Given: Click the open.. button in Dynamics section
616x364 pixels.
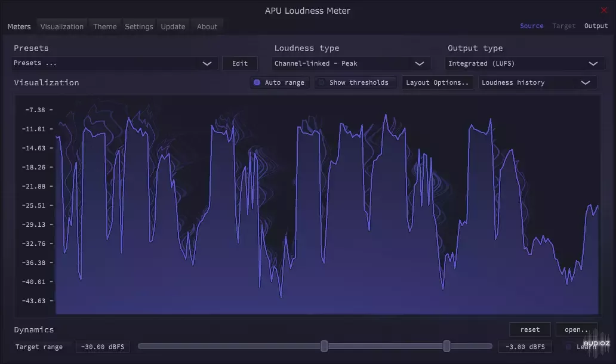Looking at the screenshot, I should click(575, 329).
